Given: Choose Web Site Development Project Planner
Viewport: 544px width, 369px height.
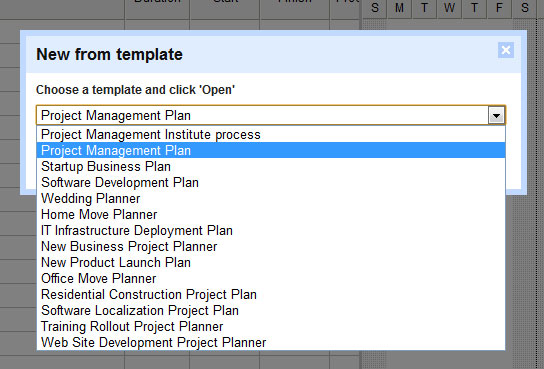Looking at the screenshot, I should pyautogui.click(x=271, y=342).
